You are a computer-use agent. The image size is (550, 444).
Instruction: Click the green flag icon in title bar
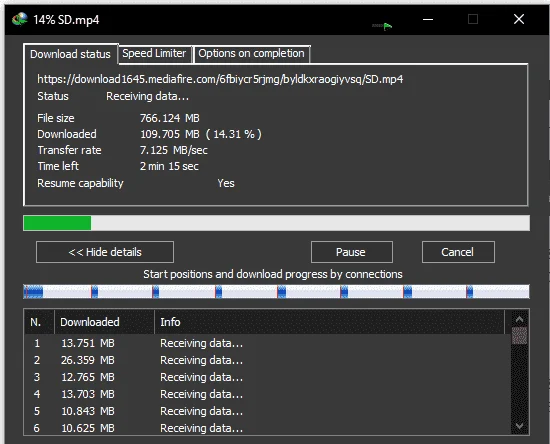click(x=387, y=27)
